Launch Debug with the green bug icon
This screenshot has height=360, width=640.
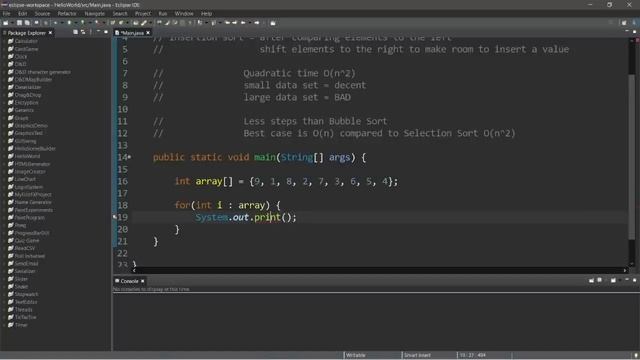coord(56,23)
